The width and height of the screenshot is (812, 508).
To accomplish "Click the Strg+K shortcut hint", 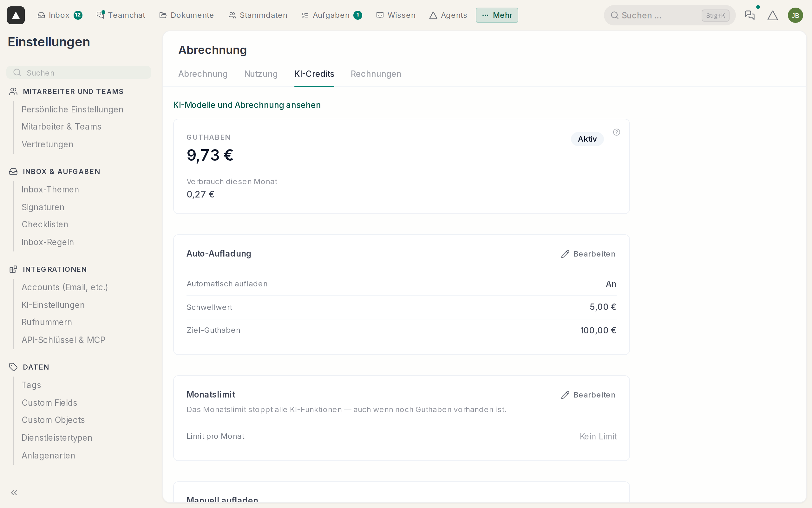I will (x=715, y=16).
